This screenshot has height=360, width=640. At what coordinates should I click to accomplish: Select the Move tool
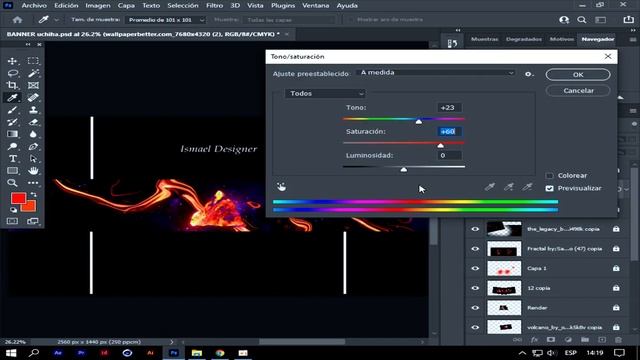(12, 61)
